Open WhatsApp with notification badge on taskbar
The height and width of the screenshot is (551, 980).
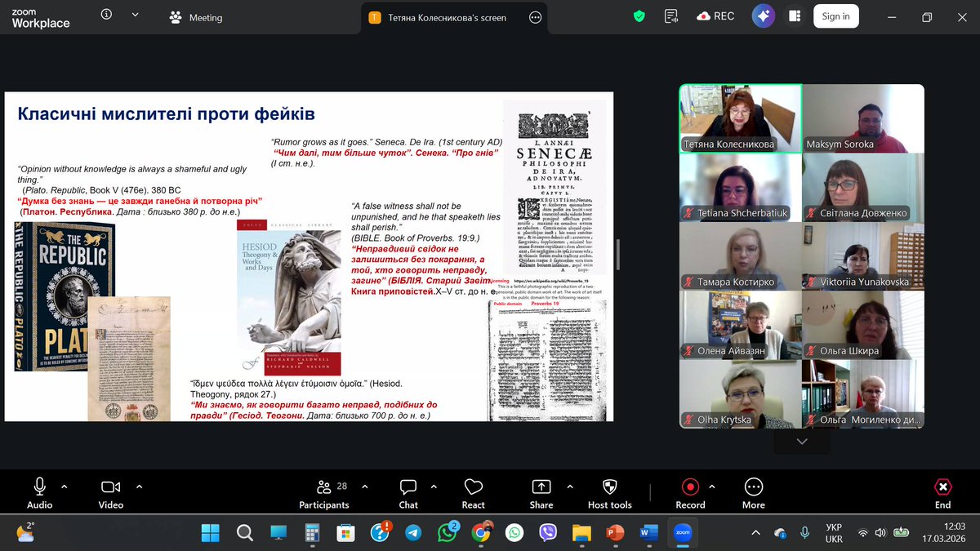(447, 533)
